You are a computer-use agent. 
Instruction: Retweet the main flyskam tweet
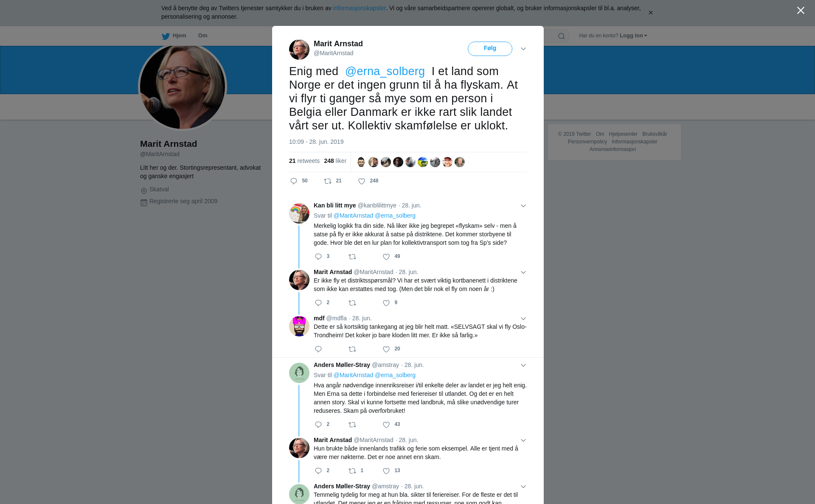coord(328,181)
